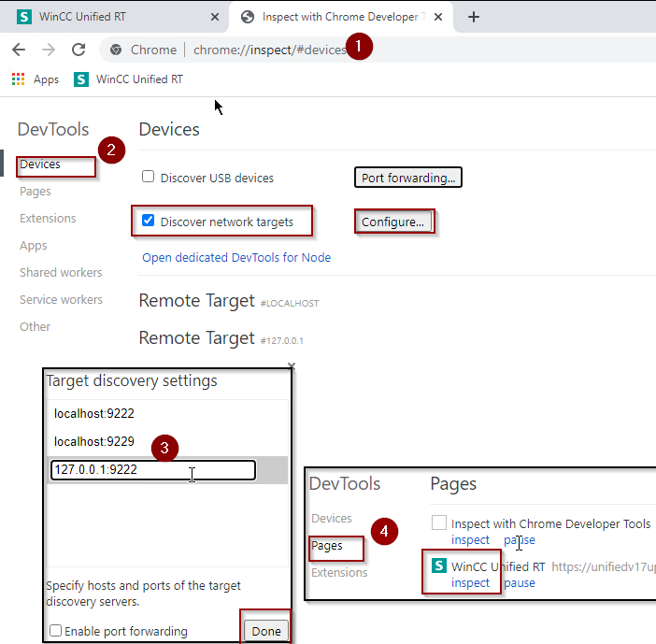The image size is (656, 644).
Task: Click pause under Inspect with Chrome Developer Tools
Action: (520, 540)
